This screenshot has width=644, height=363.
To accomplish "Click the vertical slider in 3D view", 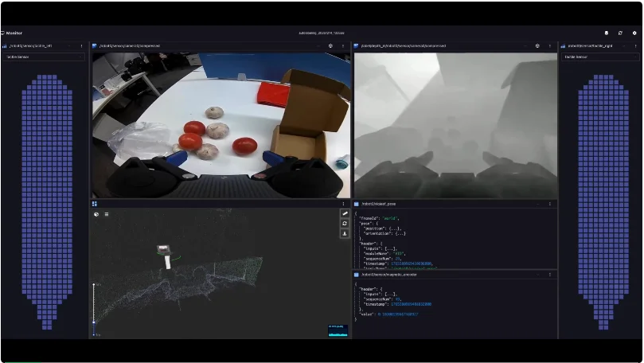I will 94,302.
